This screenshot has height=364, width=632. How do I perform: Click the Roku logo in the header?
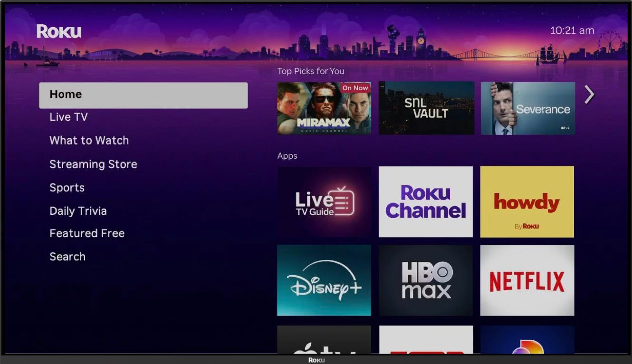tap(59, 32)
